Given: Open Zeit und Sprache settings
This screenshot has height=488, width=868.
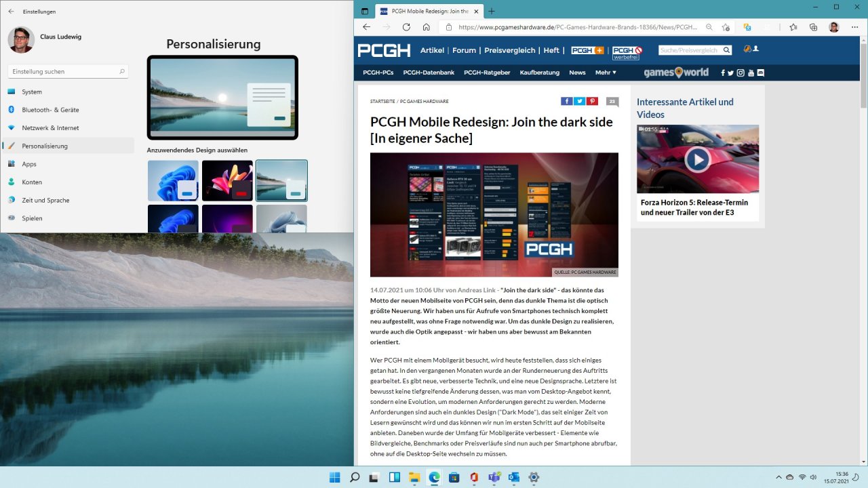Looking at the screenshot, I should (68, 200).
